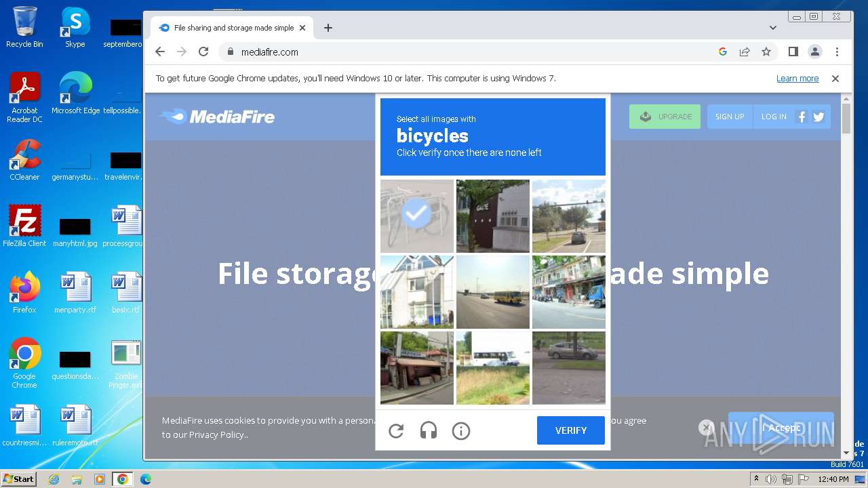The height and width of the screenshot is (488, 868).
Task: Select tile with silver car on cobblestones
Action: tap(569, 368)
